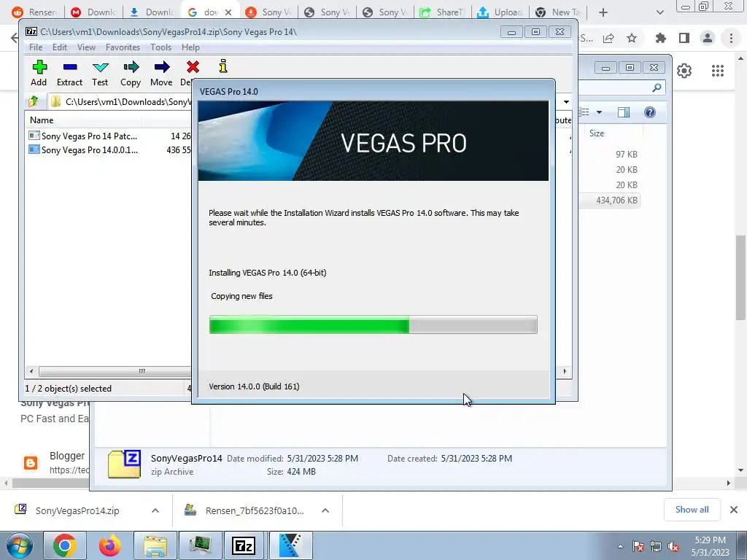Open the 7-Zip address path dropdown arrow
This screenshot has width=747, height=560.
[566, 101]
